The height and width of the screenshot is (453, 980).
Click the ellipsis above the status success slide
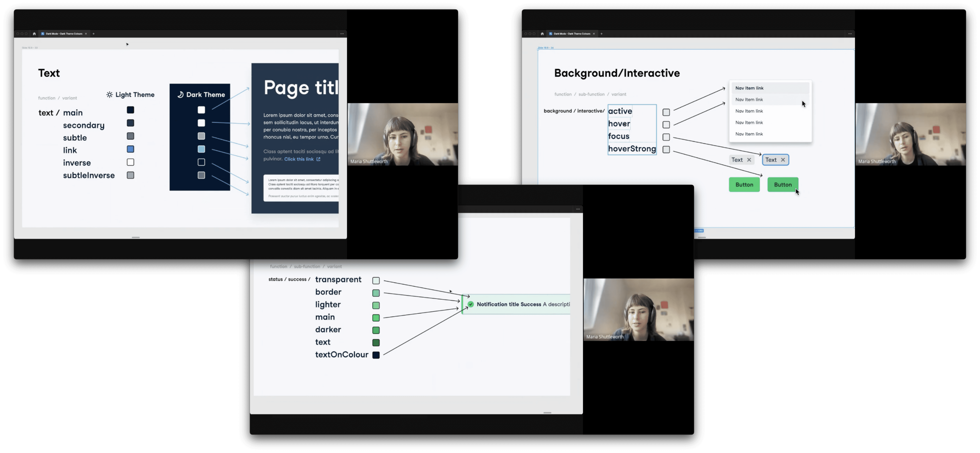(578, 209)
